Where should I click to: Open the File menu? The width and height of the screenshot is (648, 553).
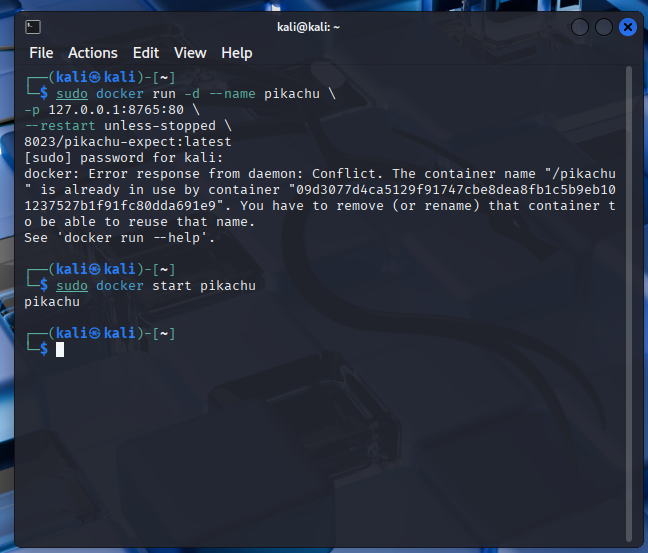(41, 53)
